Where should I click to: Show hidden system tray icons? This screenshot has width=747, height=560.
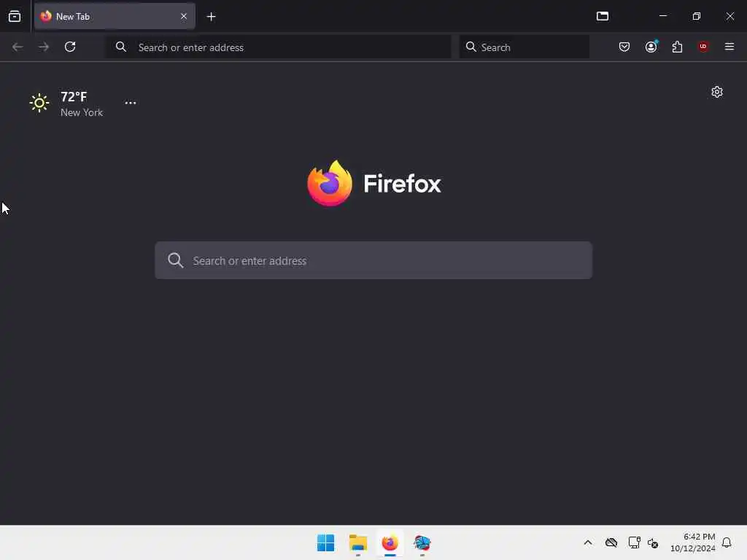click(588, 542)
